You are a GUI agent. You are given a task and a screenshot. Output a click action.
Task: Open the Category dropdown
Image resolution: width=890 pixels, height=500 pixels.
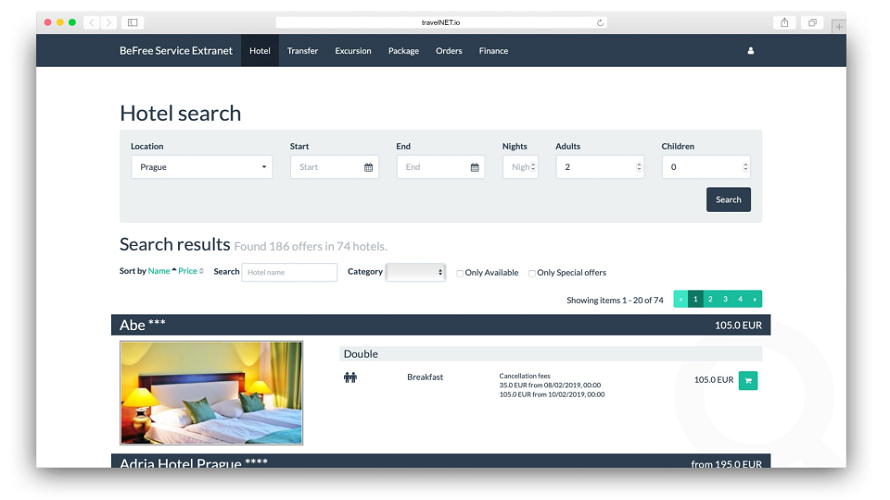415,272
